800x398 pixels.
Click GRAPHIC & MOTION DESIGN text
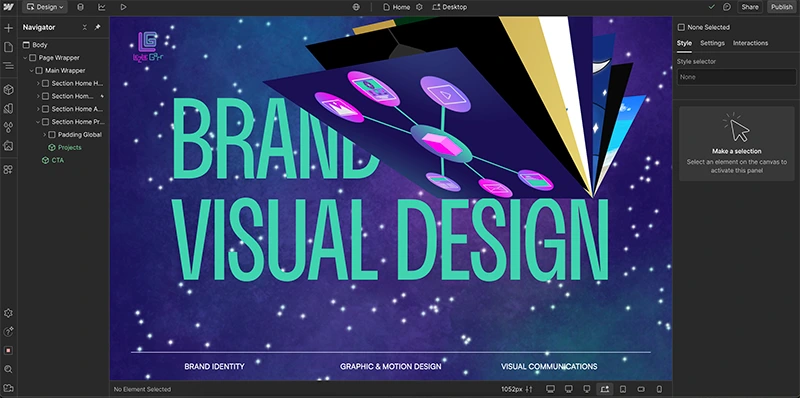click(391, 366)
